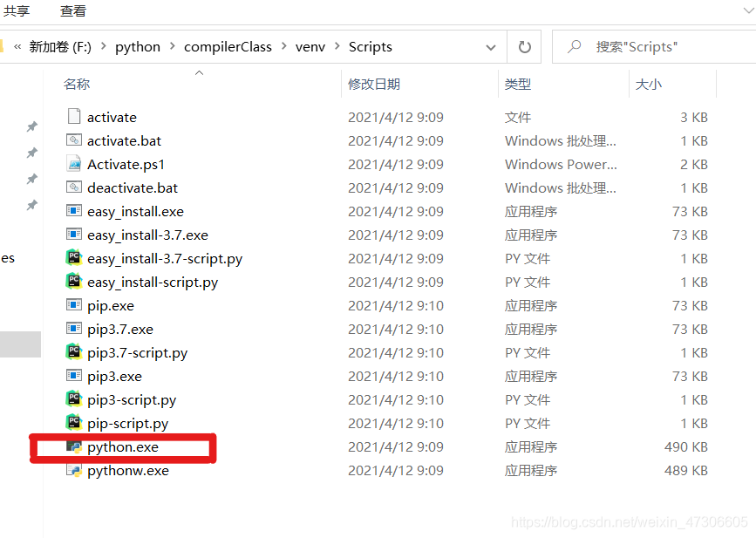Open the address bar history dropdown arrow
Screen dimensions: 756x538
(x=491, y=46)
